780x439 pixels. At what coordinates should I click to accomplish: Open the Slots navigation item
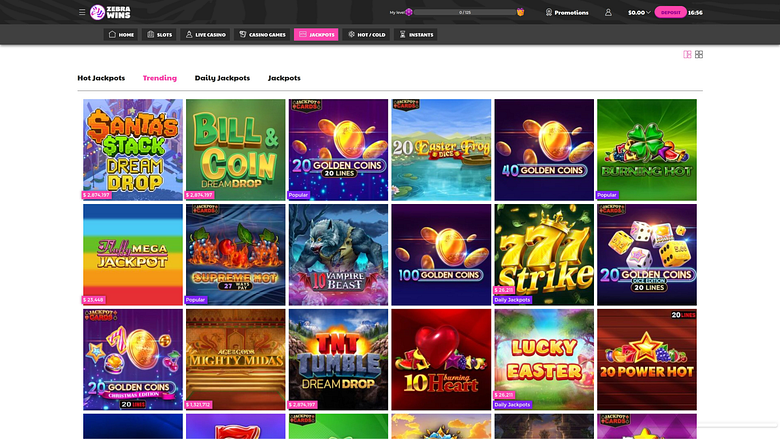pyautogui.click(x=159, y=34)
